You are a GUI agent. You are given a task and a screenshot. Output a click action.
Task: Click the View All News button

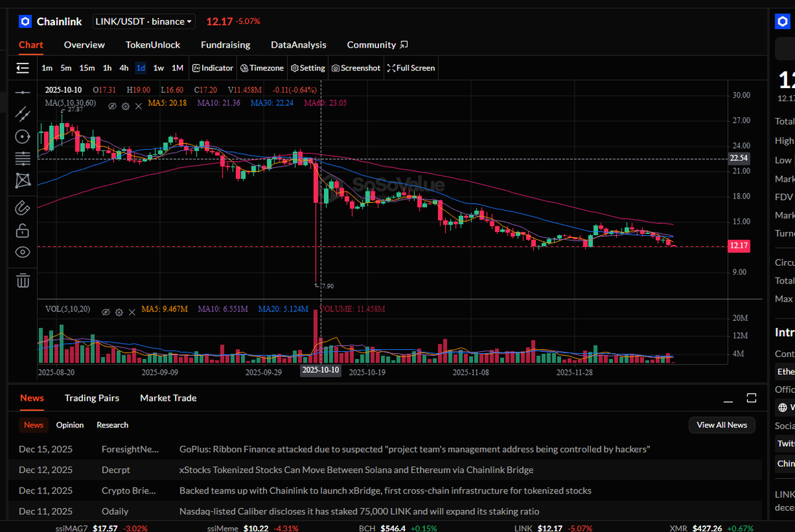pyautogui.click(x=721, y=425)
